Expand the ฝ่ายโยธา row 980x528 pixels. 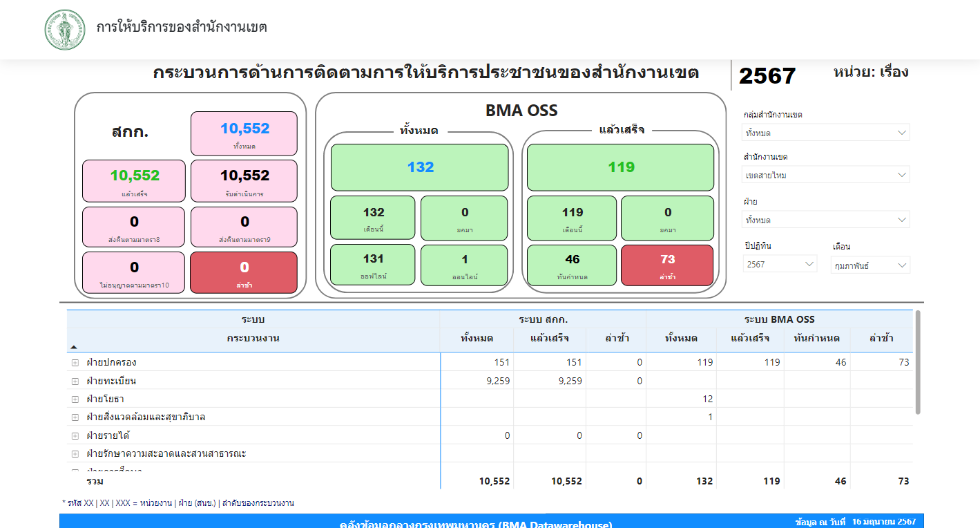pos(75,399)
